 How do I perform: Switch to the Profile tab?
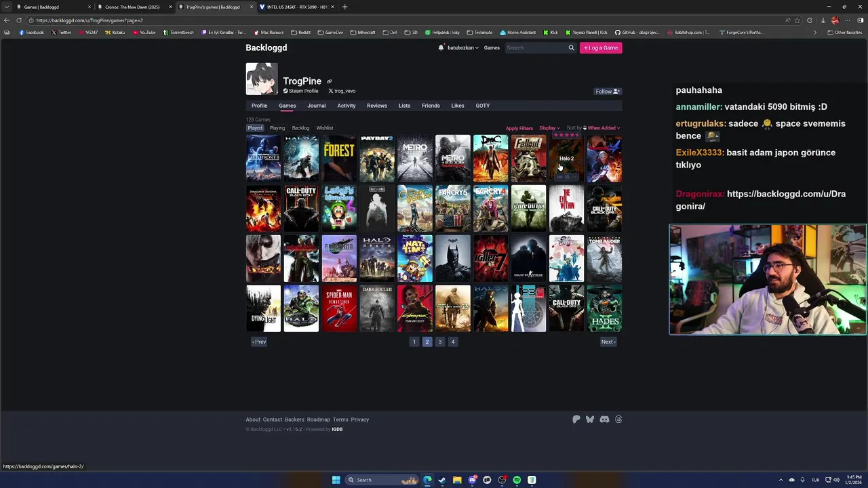click(259, 106)
